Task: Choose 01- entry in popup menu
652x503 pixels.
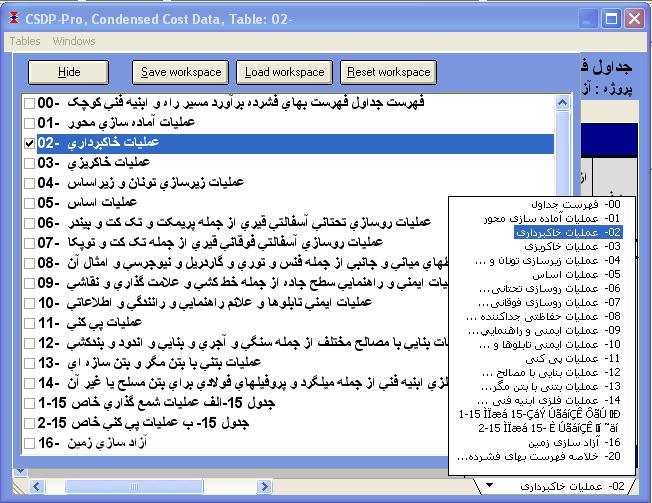Action: [x=552, y=218]
